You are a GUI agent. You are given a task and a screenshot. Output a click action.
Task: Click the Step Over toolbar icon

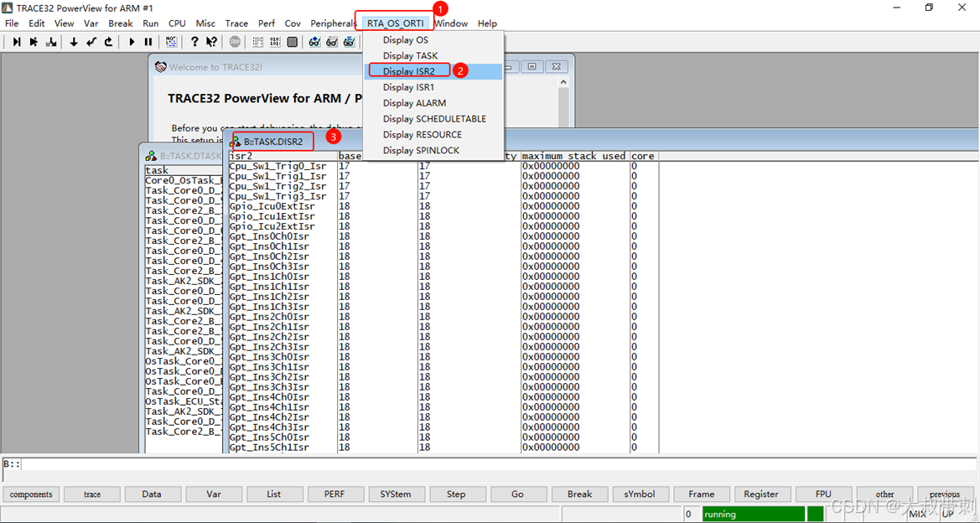click(34, 42)
